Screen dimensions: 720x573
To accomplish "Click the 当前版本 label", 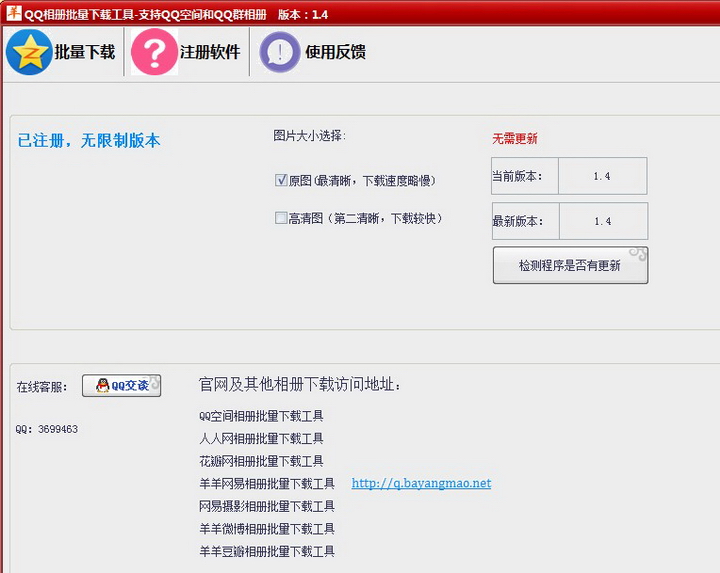I will coord(517,176).
